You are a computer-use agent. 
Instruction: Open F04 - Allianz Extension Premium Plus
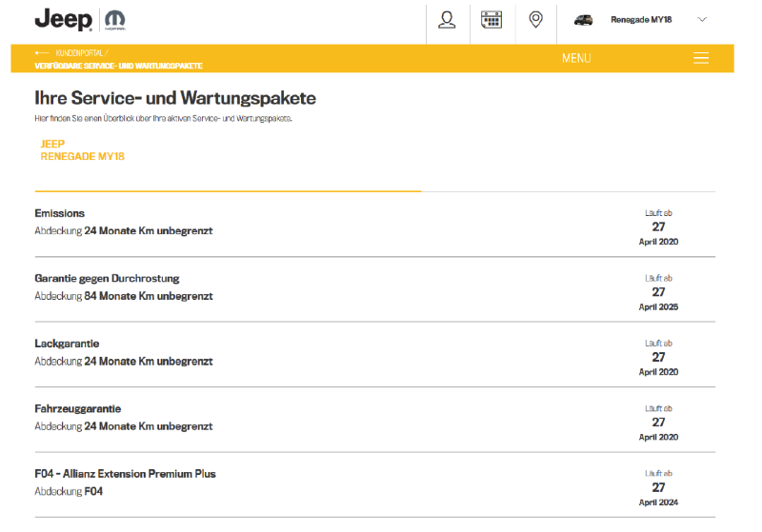(x=125, y=474)
